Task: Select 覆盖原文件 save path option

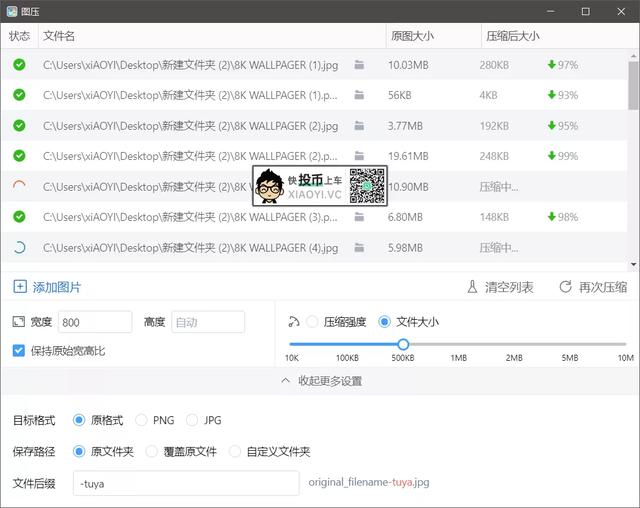Action: click(x=153, y=451)
